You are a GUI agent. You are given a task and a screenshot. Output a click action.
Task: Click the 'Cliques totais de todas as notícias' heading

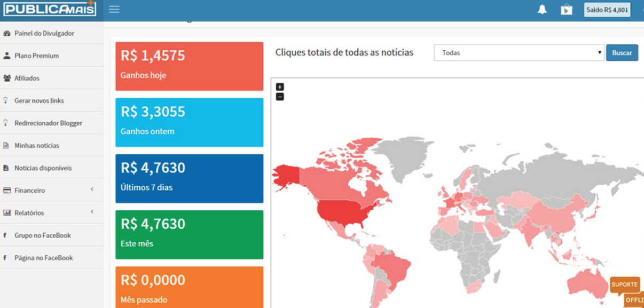[x=344, y=52]
